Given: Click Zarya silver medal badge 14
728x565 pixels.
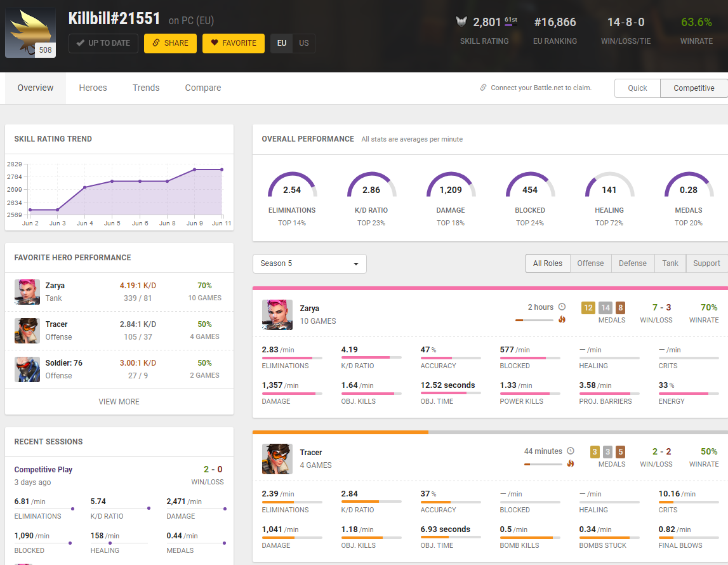Looking at the screenshot, I should point(606,307).
